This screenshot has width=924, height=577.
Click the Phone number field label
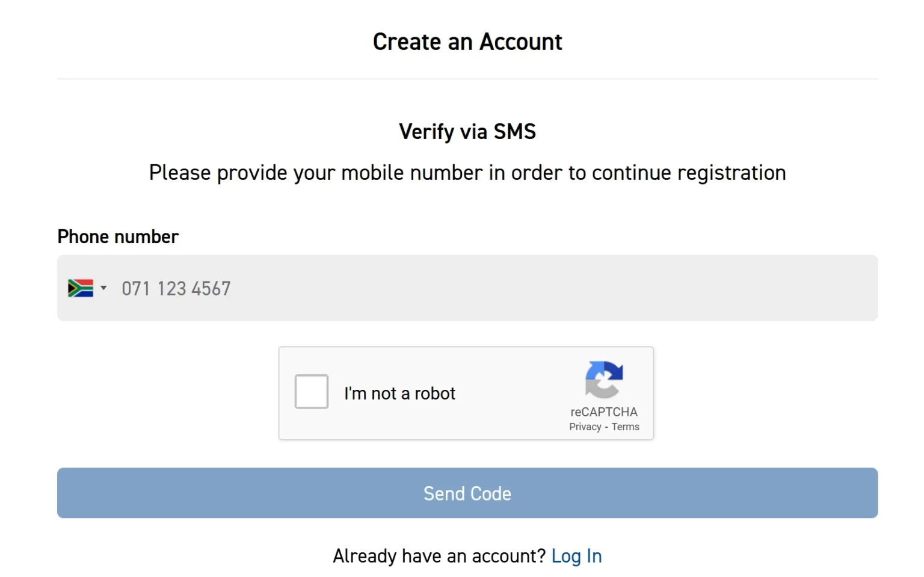point(118,236)
